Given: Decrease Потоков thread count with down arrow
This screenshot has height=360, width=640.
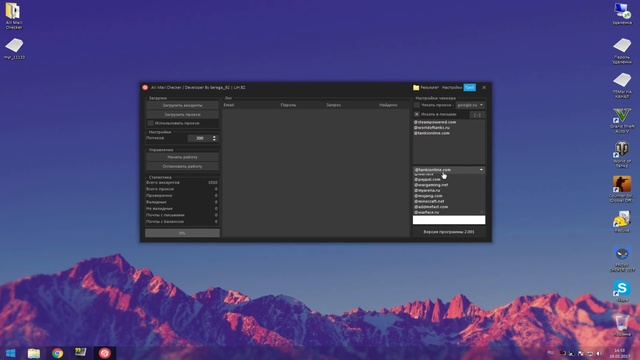Looking at the screenshot, I should point(214,140).
